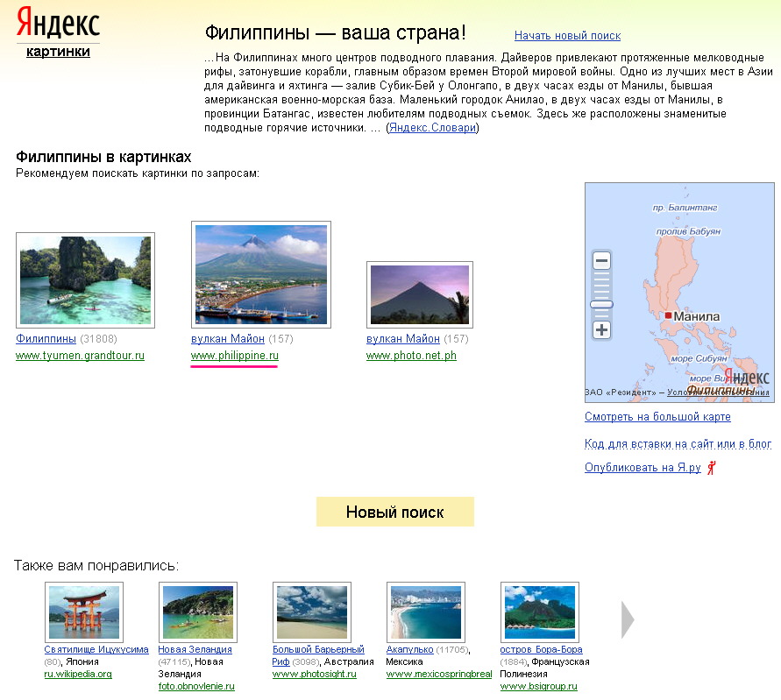Open the Itsukushima shrine torii thumbnail
The width and height of the screenshot is (781, 700).
coord(84,612)
